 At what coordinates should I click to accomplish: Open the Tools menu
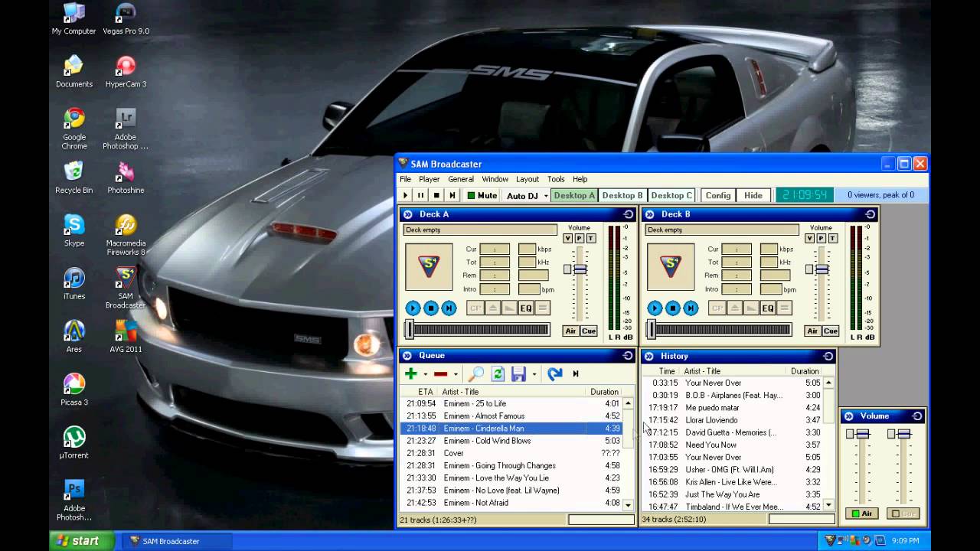click(x=556, y=179)
